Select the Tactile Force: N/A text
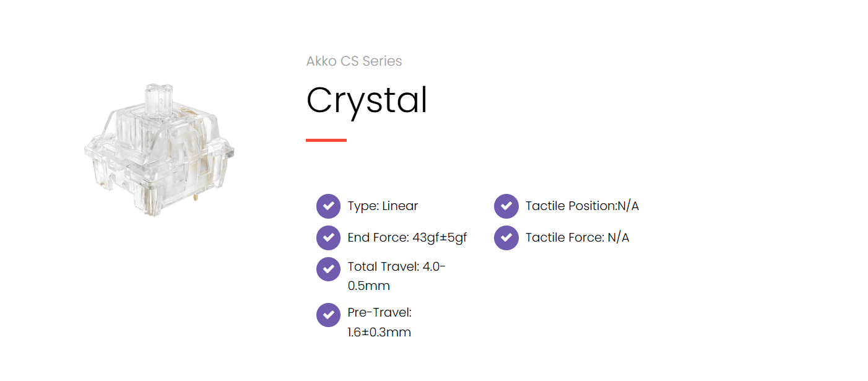868x381 pixels. [577, 237]
